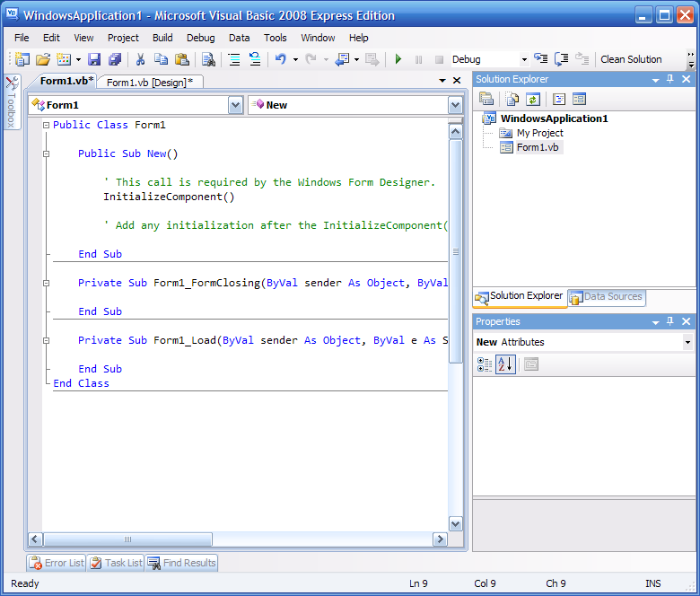Click the Clean Solution button
This screenshot has height=596, width=700.
point(631,59)
